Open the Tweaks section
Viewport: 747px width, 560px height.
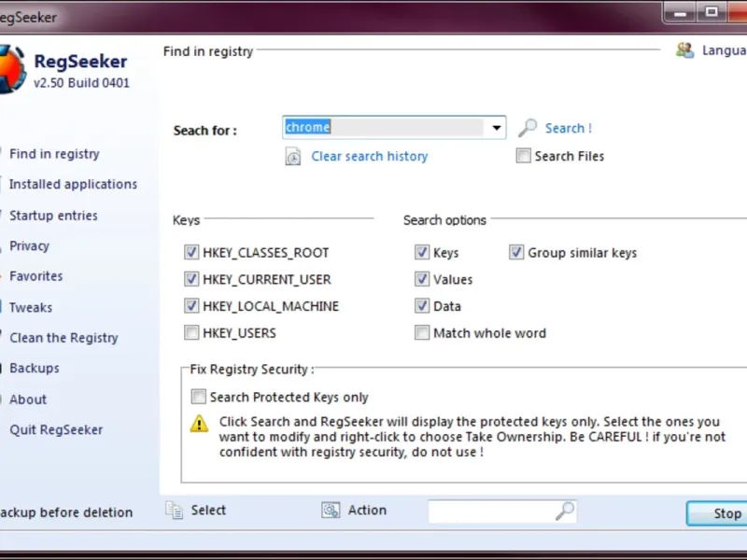(31, 307)
